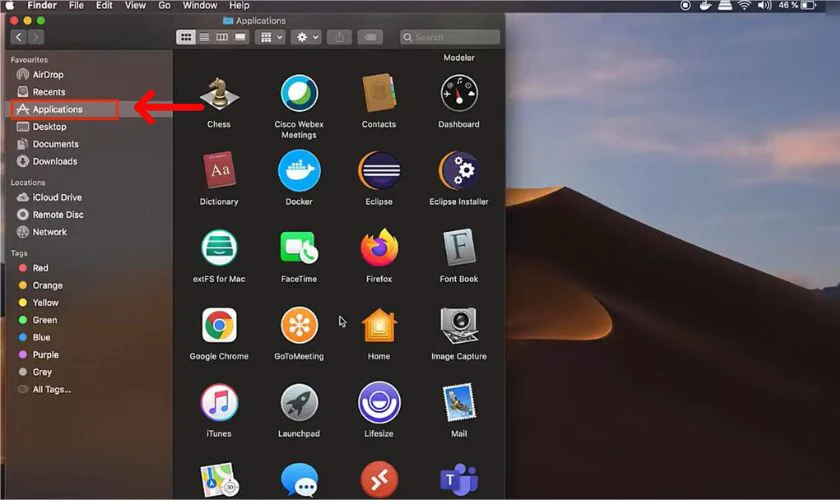Viewport: 840px width, 500px height.
Task: Open the Eclipse Installer icon
Action: coord(459,171)
